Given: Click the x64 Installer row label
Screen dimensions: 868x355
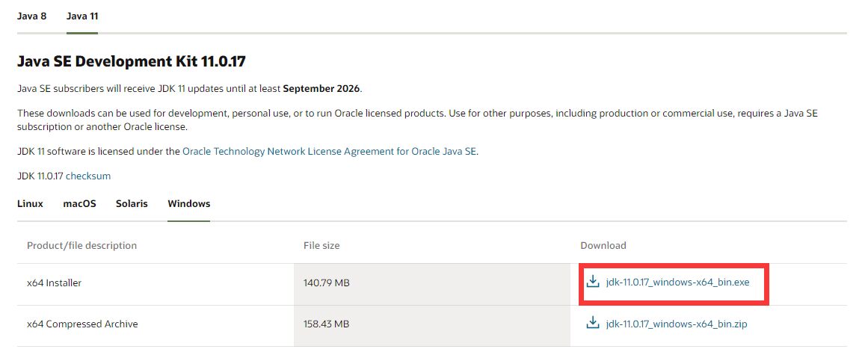Looking at the screenshot, I should point(54,283).
